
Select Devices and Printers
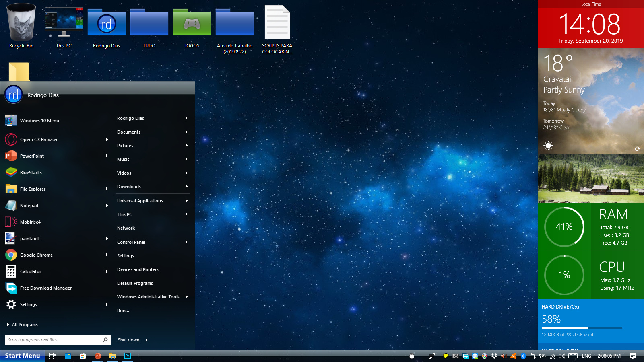138,269
